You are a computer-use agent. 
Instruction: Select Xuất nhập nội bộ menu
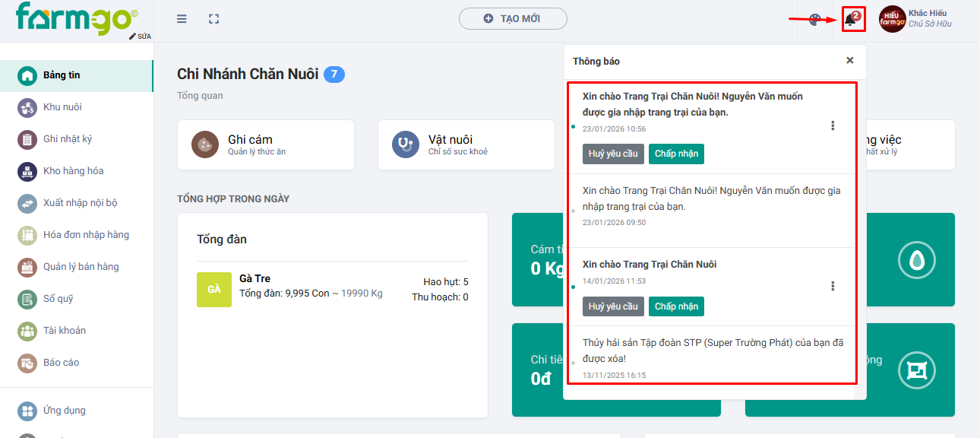click(x=80, y=203)
